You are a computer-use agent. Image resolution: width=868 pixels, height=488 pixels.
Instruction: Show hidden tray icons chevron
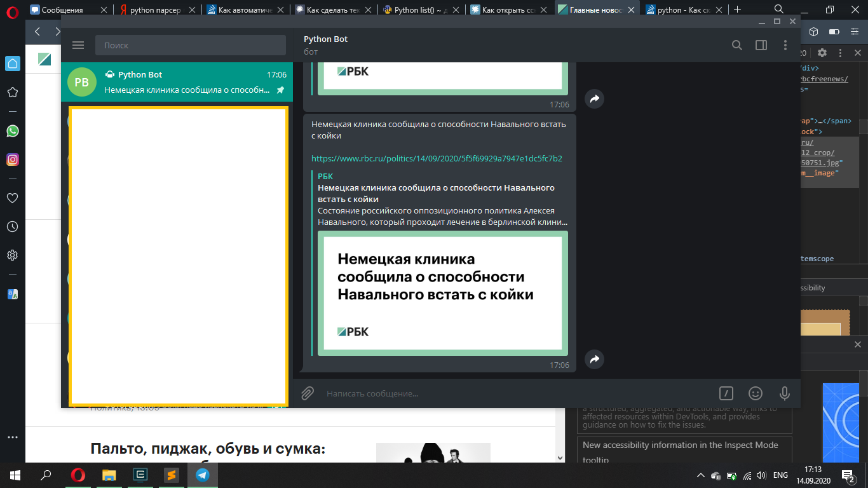coord(701,475)
